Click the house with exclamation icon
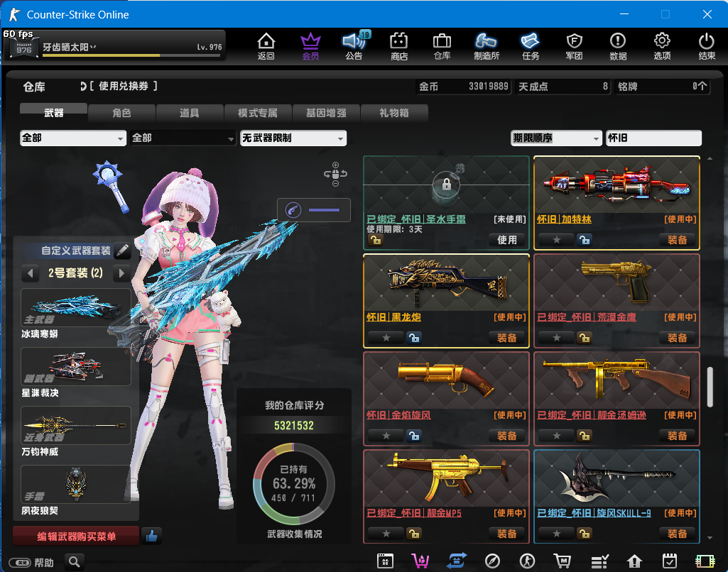 tap(634, 561)
